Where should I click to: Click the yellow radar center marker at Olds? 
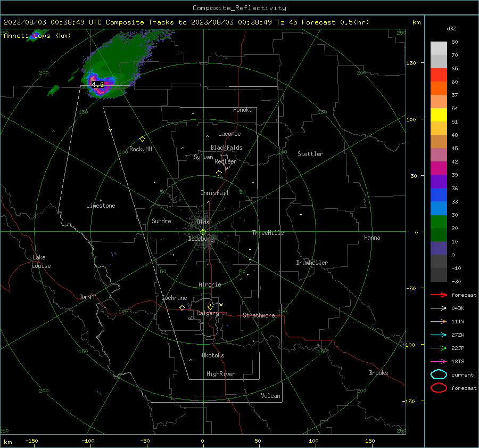203,232
